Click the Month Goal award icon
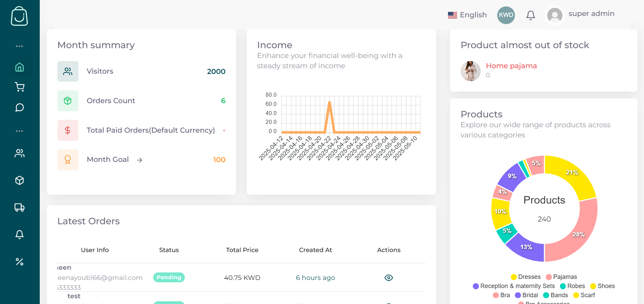Viewport: 644px width, 304px height. (x=68, y=159)
